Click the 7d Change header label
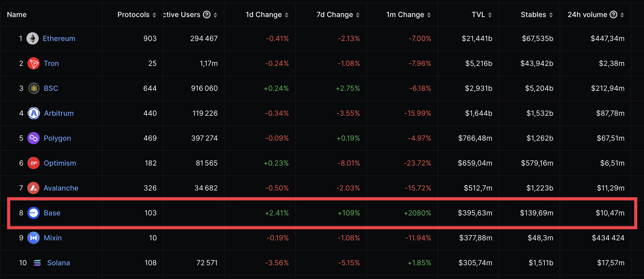Image resolution: width=644 pixels, height=279 pixels. coord(335,14)
